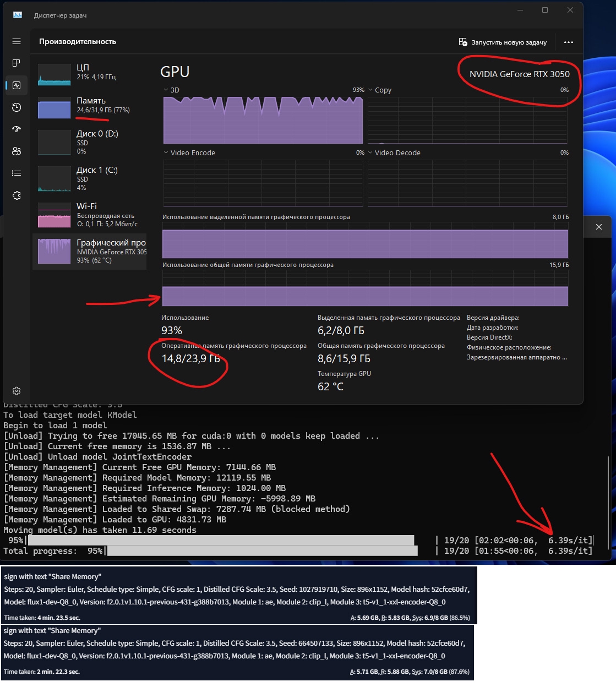The height and width of the screenshot is (687, 616).
Task: Click the '14,8/23,9 ГБ' GPU memory value
Action: click(190, 359)
